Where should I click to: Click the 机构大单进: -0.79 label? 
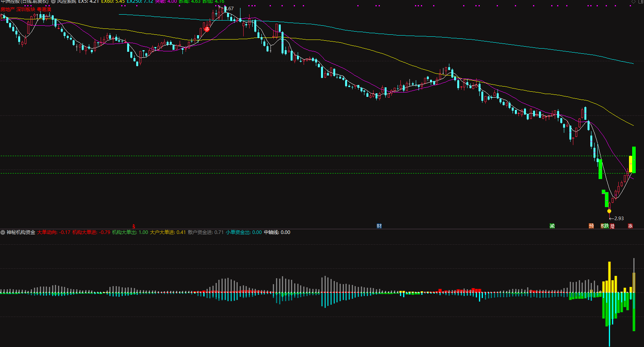(91, 232)
